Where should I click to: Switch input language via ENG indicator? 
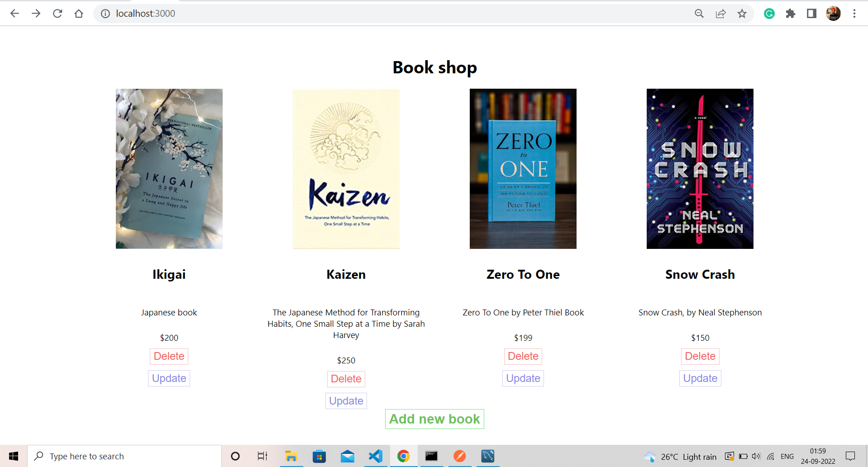click(787, 456)
